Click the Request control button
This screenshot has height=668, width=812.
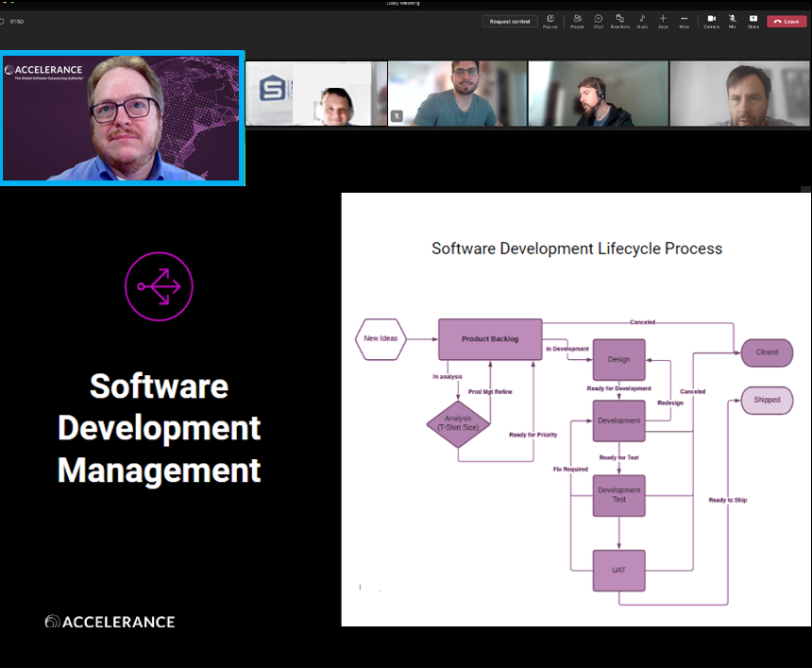pyautogui.click(x=510, y=21)
